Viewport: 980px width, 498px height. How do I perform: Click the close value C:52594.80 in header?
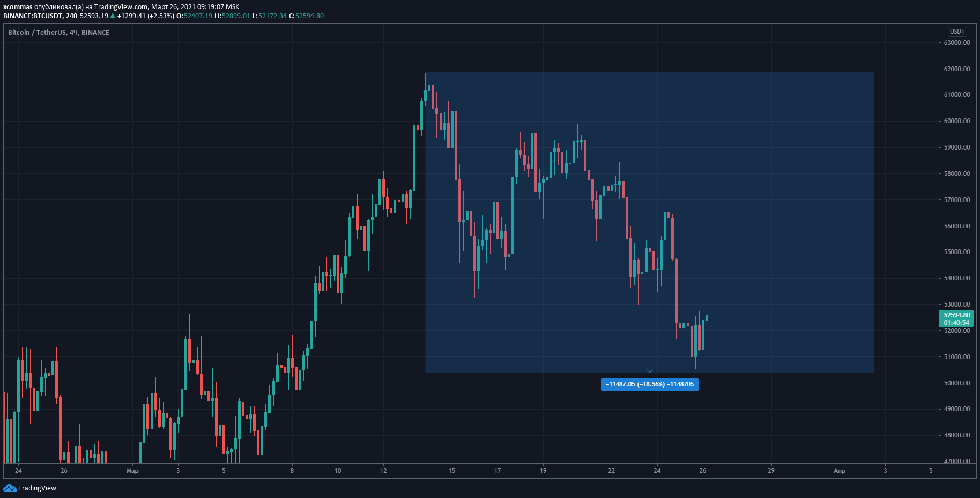click(x=306, y=16)
